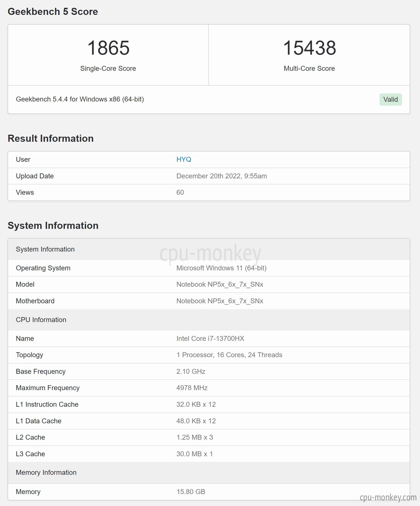Select the Motherboard value Notebook NP5x_6x_7x_SNx
The image size is (420, 506).
[x=220, y=301]
